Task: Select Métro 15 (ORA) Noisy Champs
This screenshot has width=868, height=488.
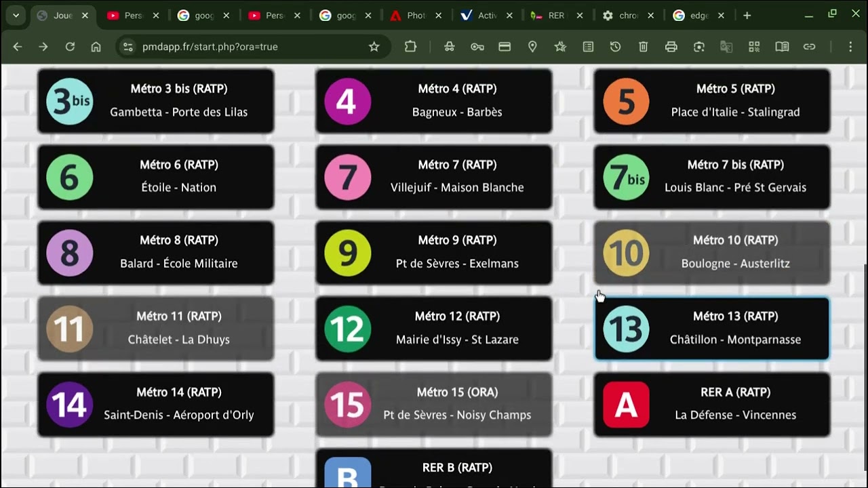Action: 434,405
